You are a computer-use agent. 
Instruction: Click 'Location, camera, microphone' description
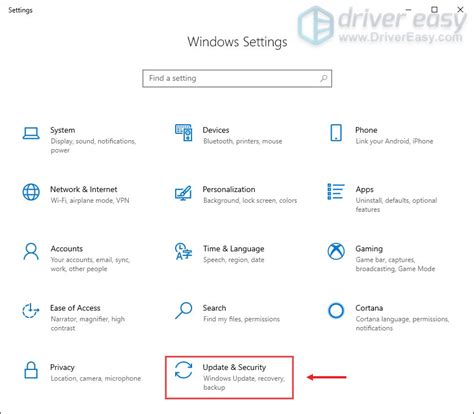96,379
